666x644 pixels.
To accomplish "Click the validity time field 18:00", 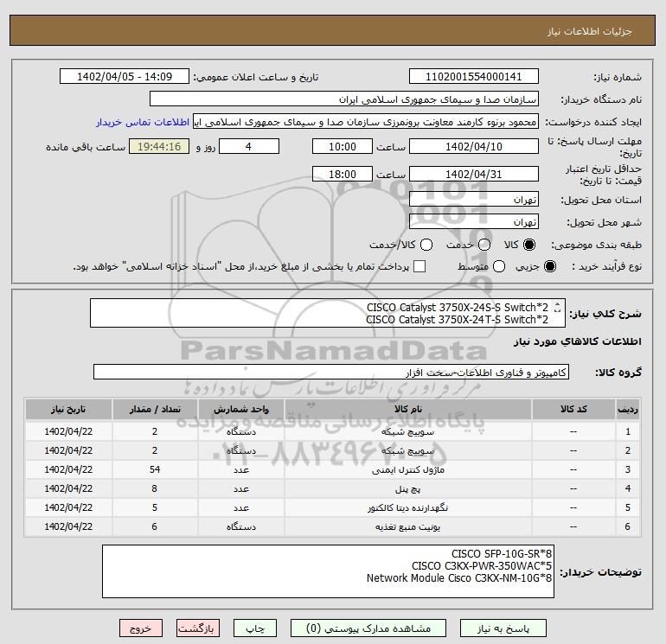I will 343,174.
